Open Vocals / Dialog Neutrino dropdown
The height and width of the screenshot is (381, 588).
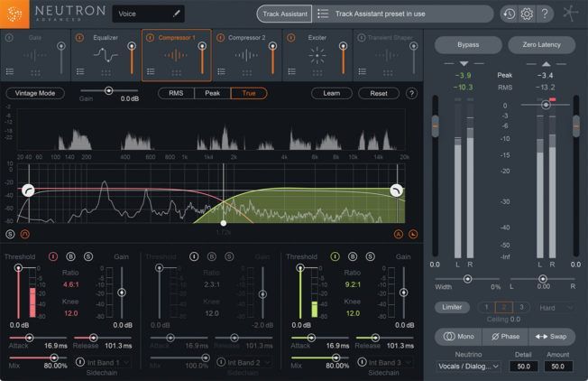click(468, 367)
